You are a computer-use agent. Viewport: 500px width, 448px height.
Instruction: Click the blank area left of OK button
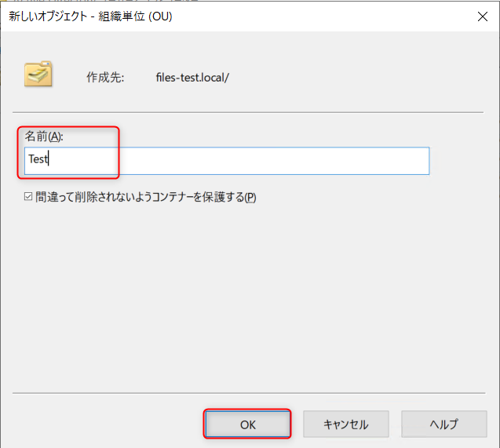pyautogui.click(x=102, y=424)
